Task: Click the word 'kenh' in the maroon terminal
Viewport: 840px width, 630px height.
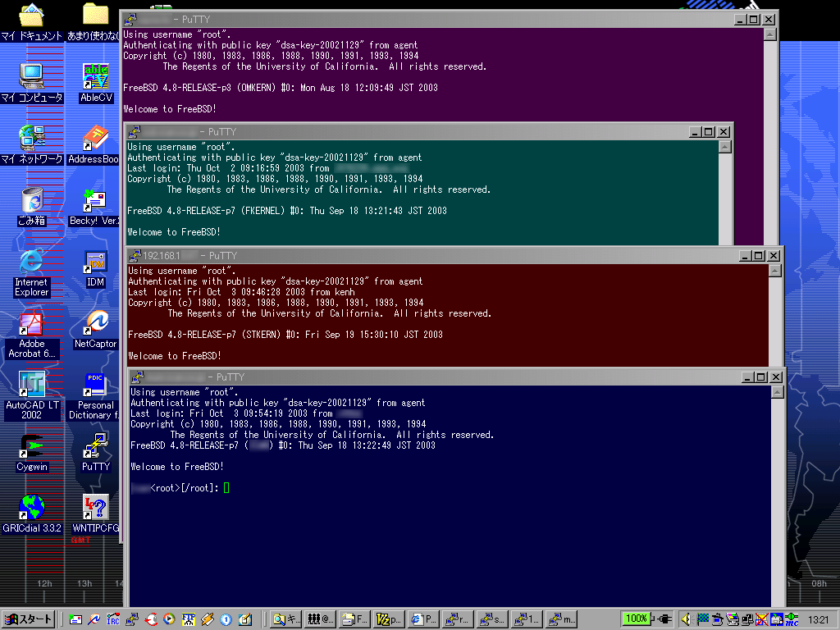Action: (345, 293)
